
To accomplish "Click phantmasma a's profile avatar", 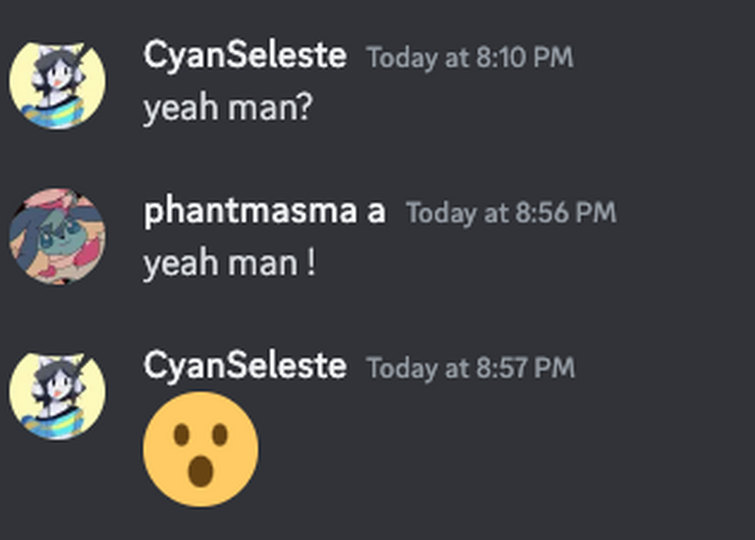I will coord(57,236).
